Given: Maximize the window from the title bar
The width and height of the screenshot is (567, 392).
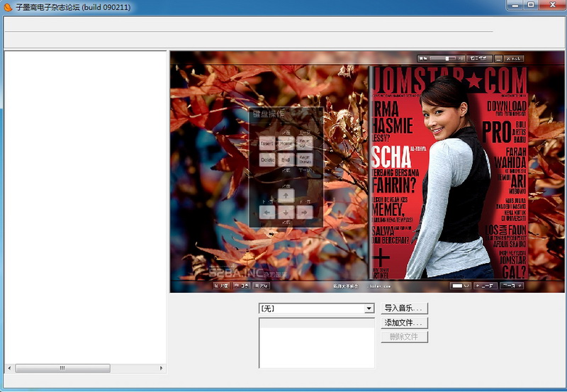Looking at the screenshot, I should coord(531,5).
